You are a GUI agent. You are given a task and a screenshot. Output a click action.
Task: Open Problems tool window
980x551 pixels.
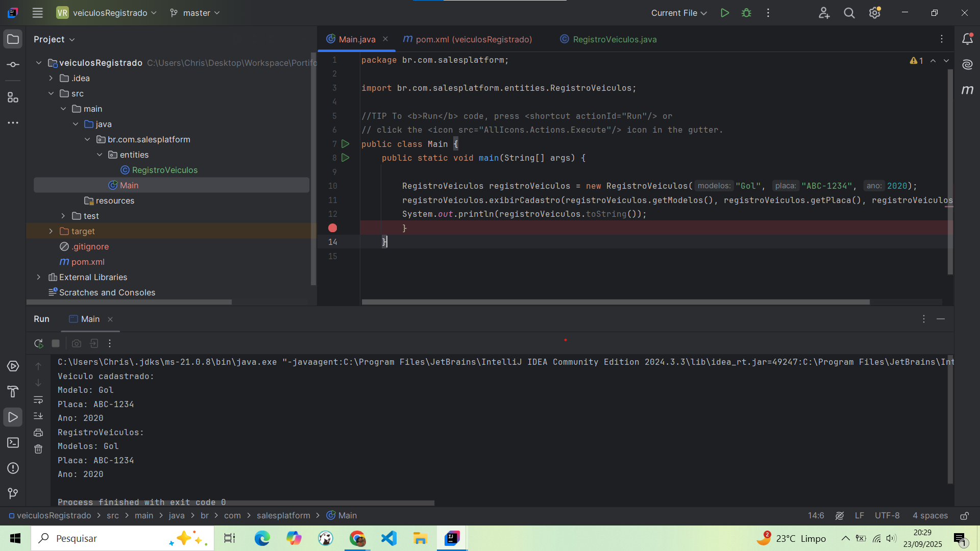pos(13,468)
